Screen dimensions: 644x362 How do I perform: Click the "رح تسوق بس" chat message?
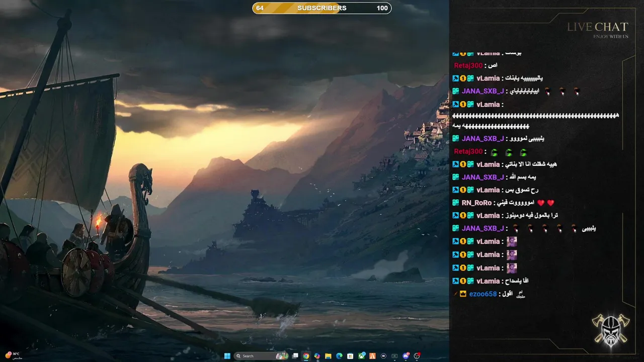click(x=522, y=190)
